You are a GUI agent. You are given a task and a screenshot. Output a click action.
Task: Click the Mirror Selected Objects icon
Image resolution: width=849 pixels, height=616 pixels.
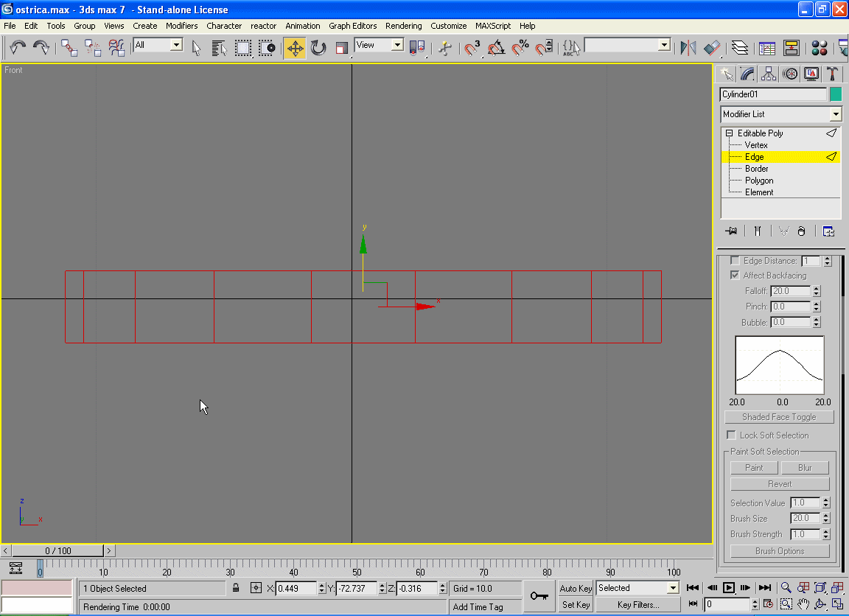pos(688,48)
